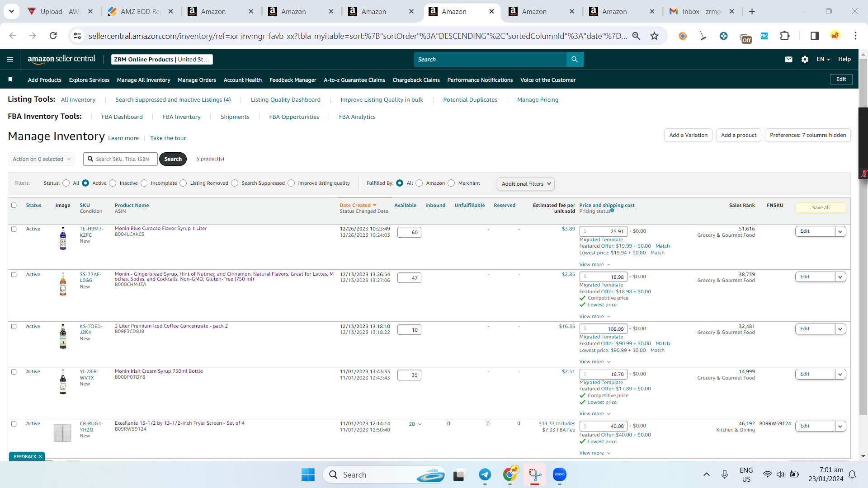Click the Search button next to SKU field

[x=173, y=159]
